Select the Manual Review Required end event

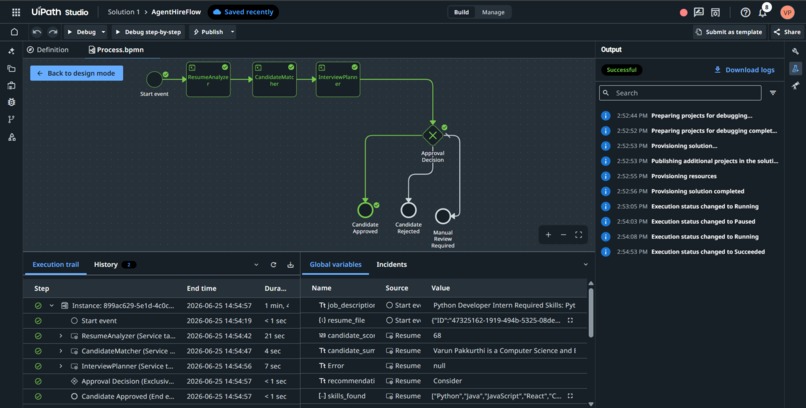(443, 216)
